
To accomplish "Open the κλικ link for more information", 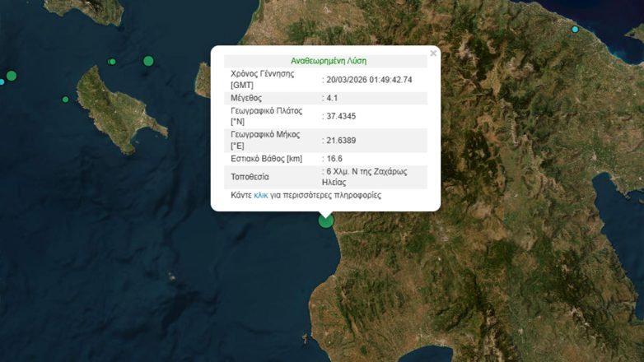I will click(261, 196).
